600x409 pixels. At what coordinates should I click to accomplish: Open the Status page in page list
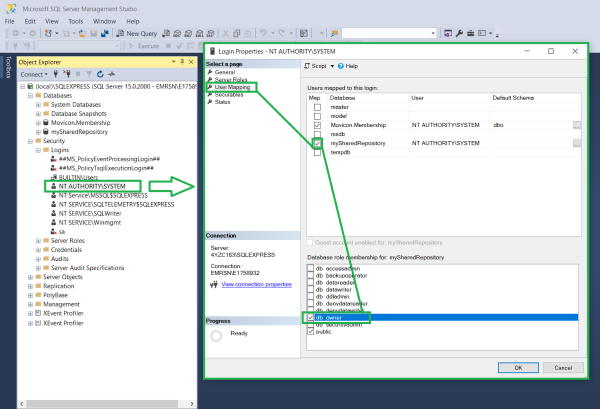point(222,101)
